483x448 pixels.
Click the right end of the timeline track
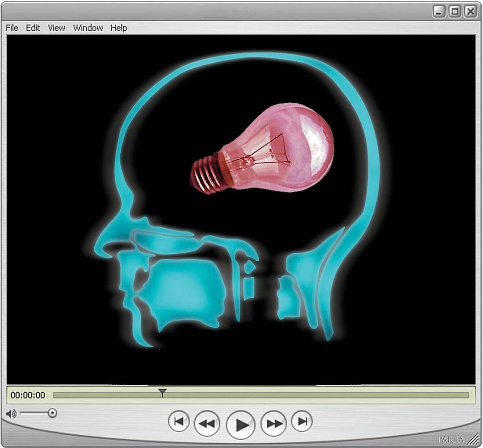click(466, 395)
